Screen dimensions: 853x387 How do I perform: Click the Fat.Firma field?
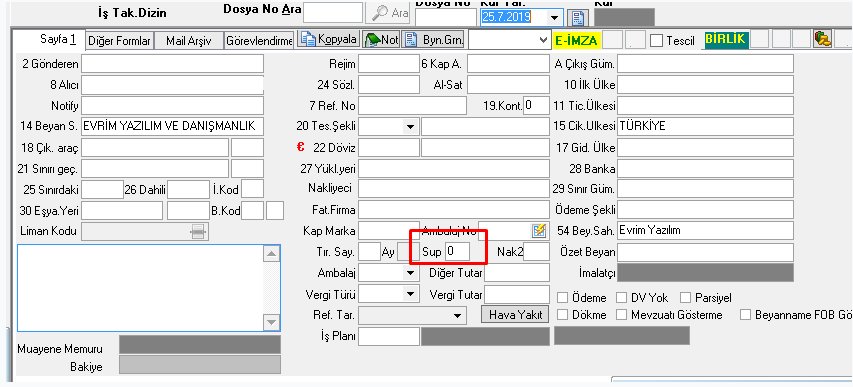[x=454, y=210]
